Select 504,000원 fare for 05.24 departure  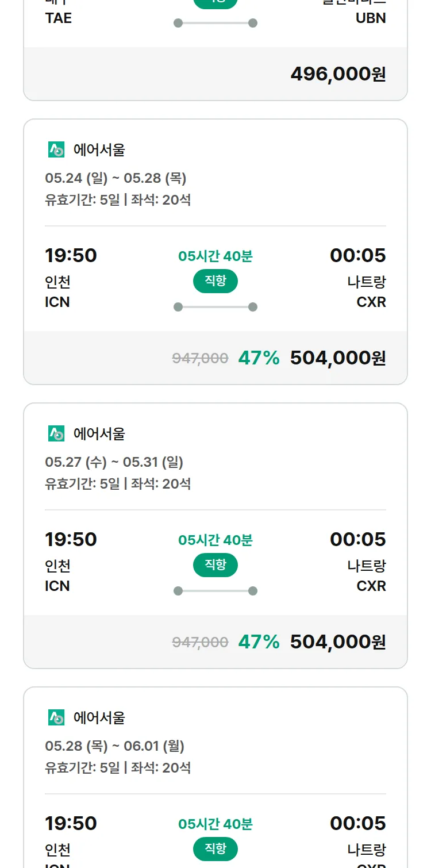pyautogui.click(x=338, y=358)
